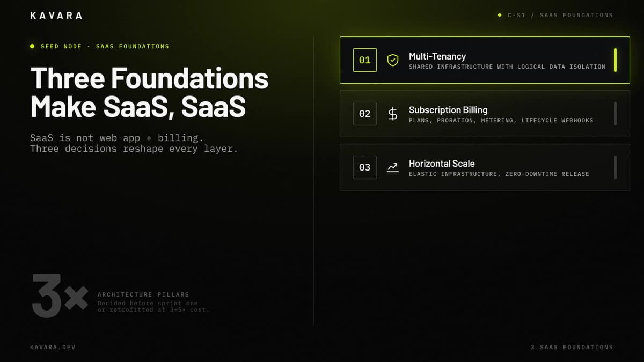Click the C-S1 / SAAS FOUNDATIONS breadcrumb

coord(560,15)
